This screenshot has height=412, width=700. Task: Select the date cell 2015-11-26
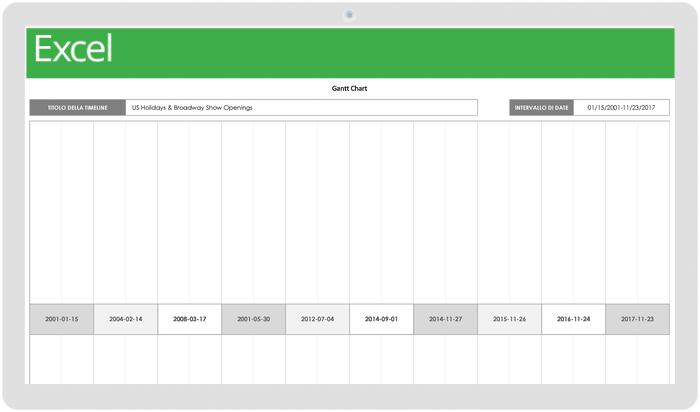509,319
